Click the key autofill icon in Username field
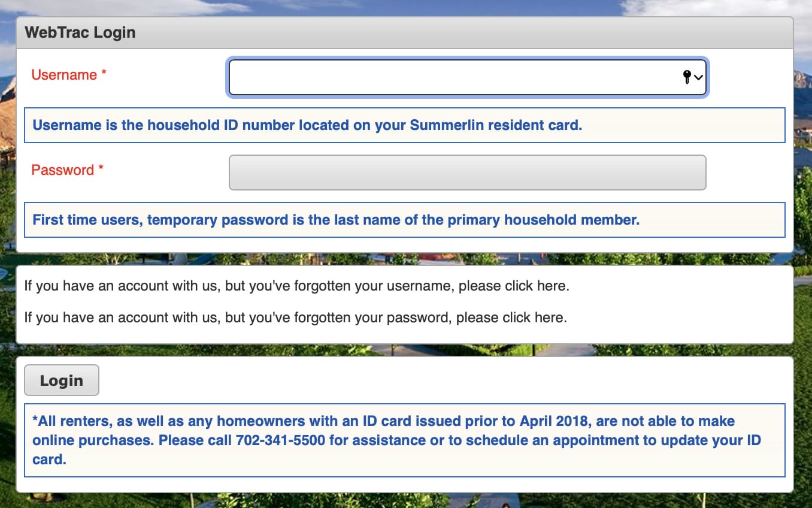Screen dimensions: 812x508 point(687,77)
